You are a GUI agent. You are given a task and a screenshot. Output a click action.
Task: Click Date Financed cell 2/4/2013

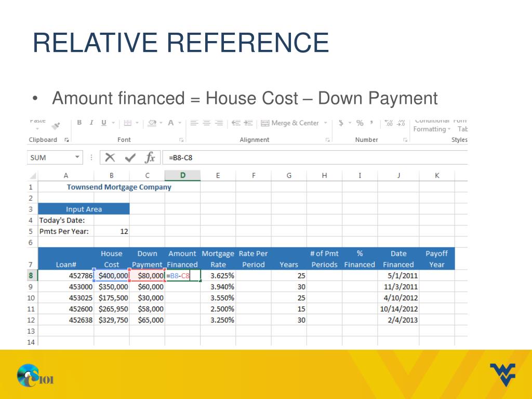click(398, 320)
